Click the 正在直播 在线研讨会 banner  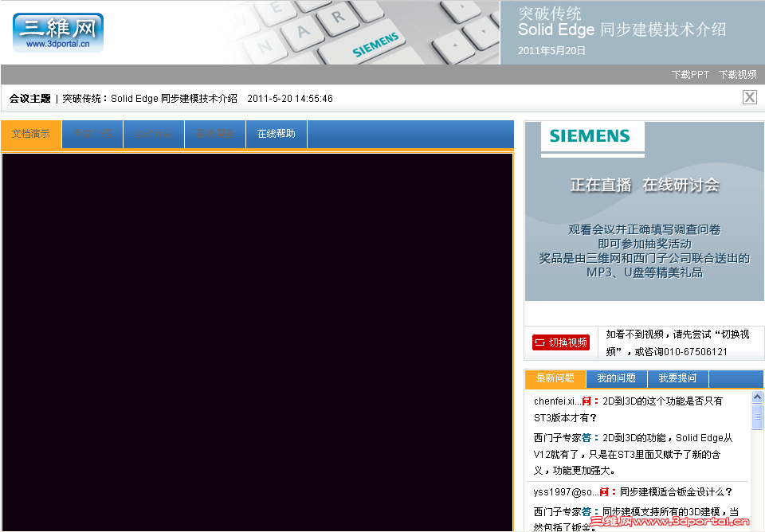coord(645,186)
